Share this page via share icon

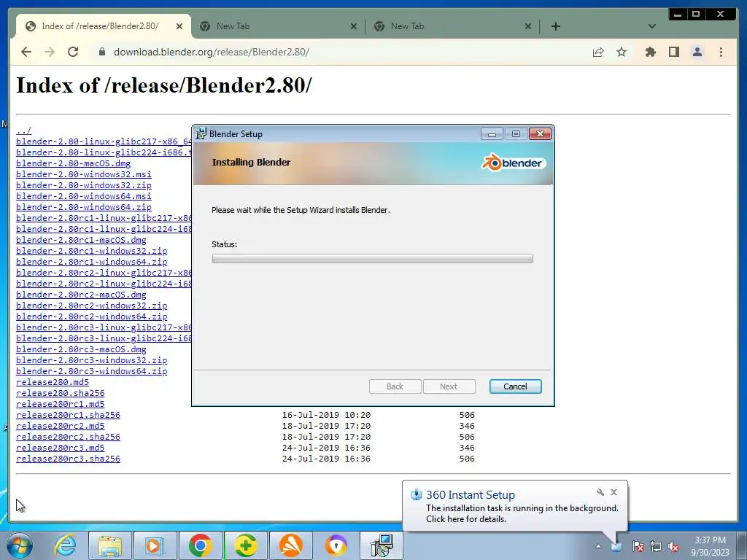(x=598, y=52)
